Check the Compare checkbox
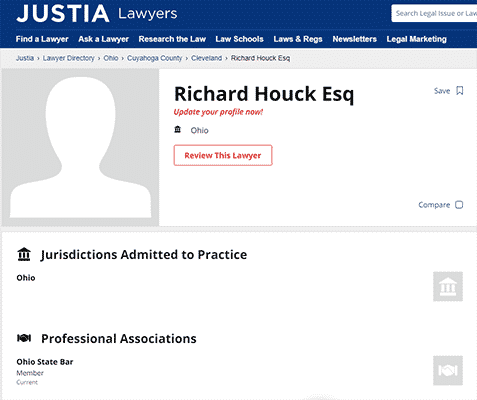 click(459, 205)
